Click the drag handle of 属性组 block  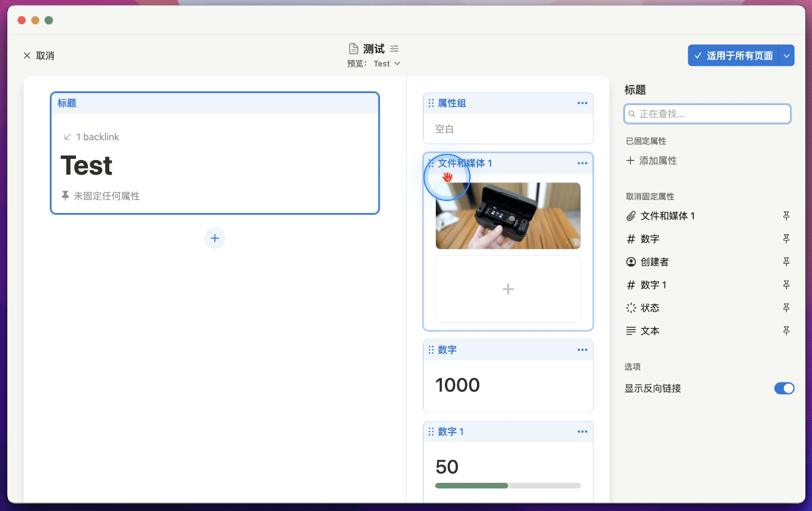(x=431, y=103)
